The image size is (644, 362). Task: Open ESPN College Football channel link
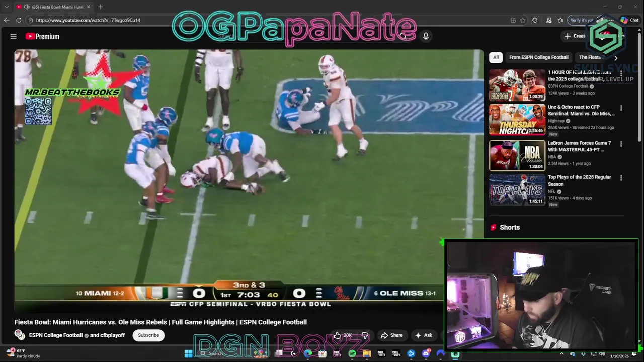(x=56, y=335)
